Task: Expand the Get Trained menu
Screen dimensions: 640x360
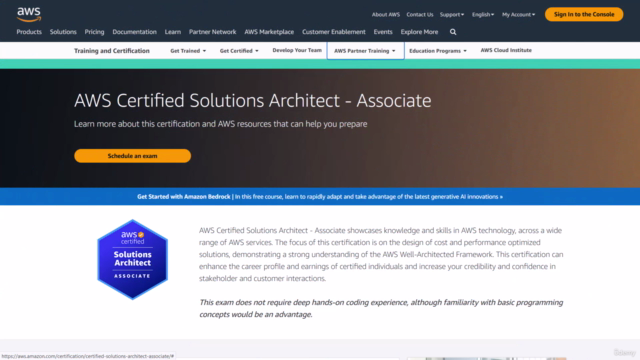Action: (x=188, y=51)
